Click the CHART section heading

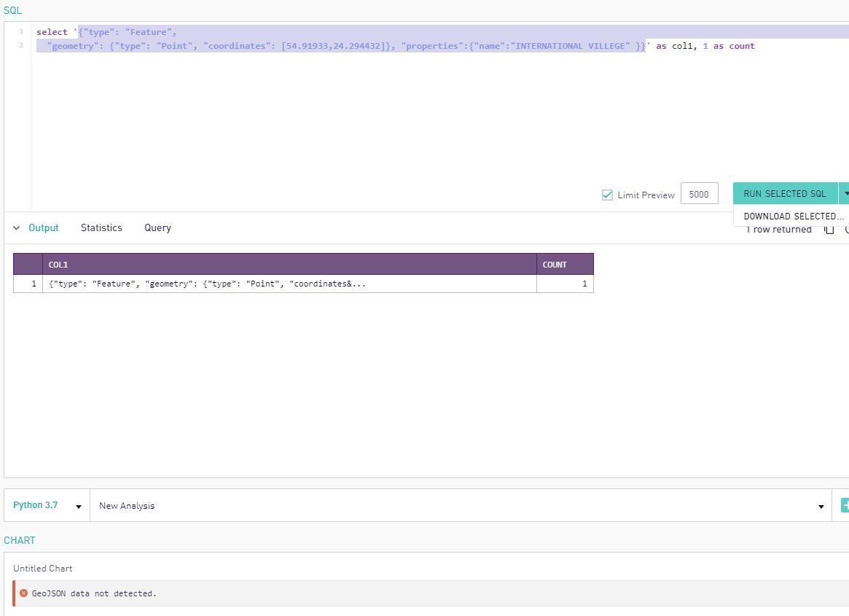coord(20,540)
